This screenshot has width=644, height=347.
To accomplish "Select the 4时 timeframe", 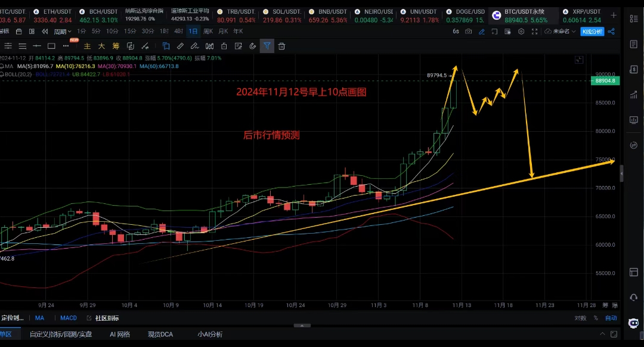I will pyautogui.click(x=178, y=31).
